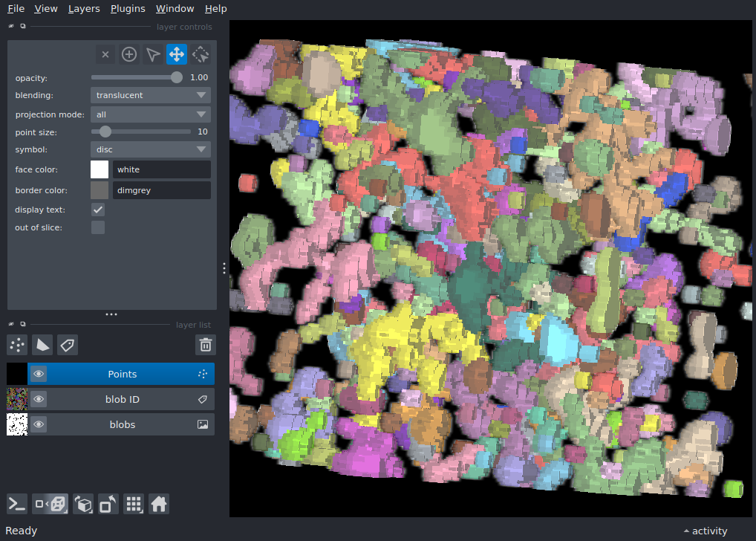Hide the Points layer eye icon
The height and width of the screenshot is (541, 756).
point(39,374)
